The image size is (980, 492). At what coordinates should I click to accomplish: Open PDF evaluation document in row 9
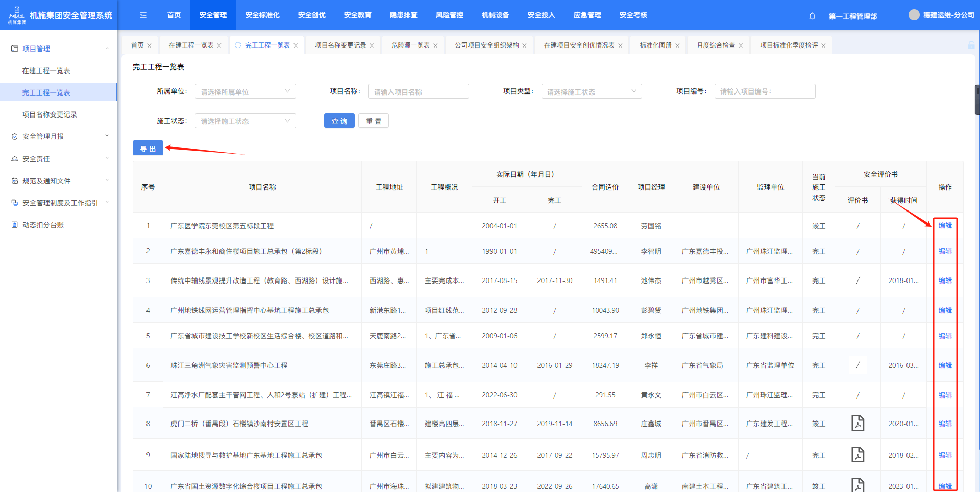[857, 455]
